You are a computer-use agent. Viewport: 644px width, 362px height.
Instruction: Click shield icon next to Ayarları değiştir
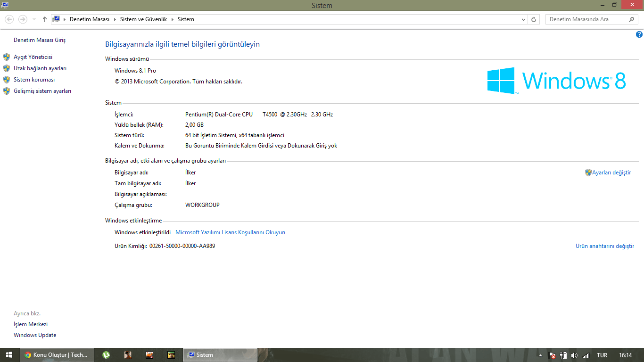588,173
